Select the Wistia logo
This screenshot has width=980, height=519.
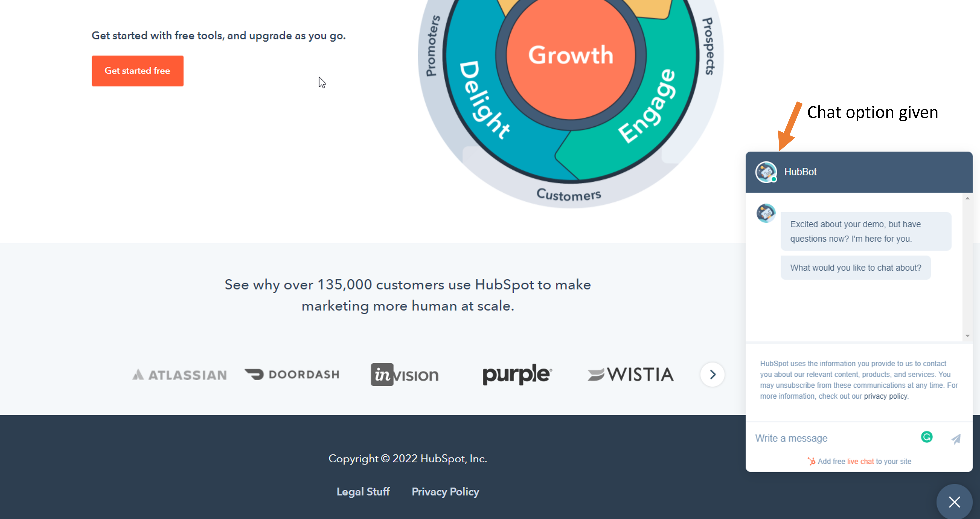tap(630, 374)
